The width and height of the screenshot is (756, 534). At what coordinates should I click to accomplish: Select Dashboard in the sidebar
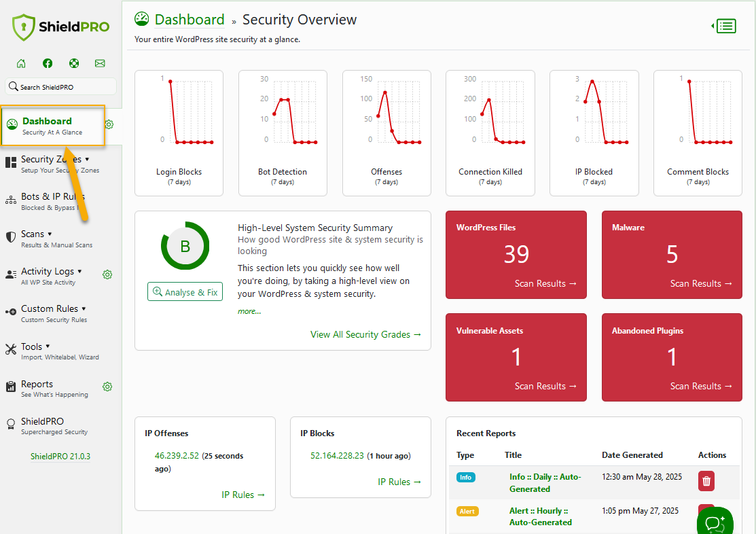click(x=52, y=126)
